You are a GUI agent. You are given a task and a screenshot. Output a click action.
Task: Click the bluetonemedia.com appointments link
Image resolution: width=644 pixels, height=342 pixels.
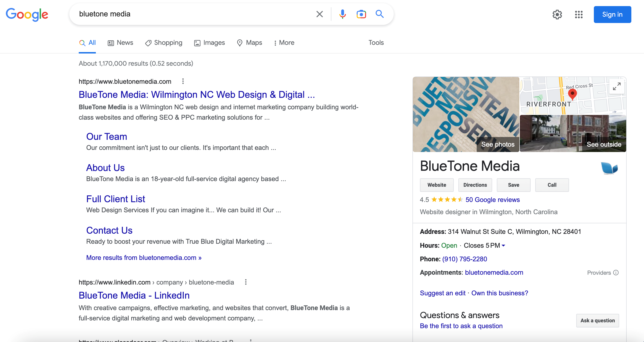[x=494, y=272]
